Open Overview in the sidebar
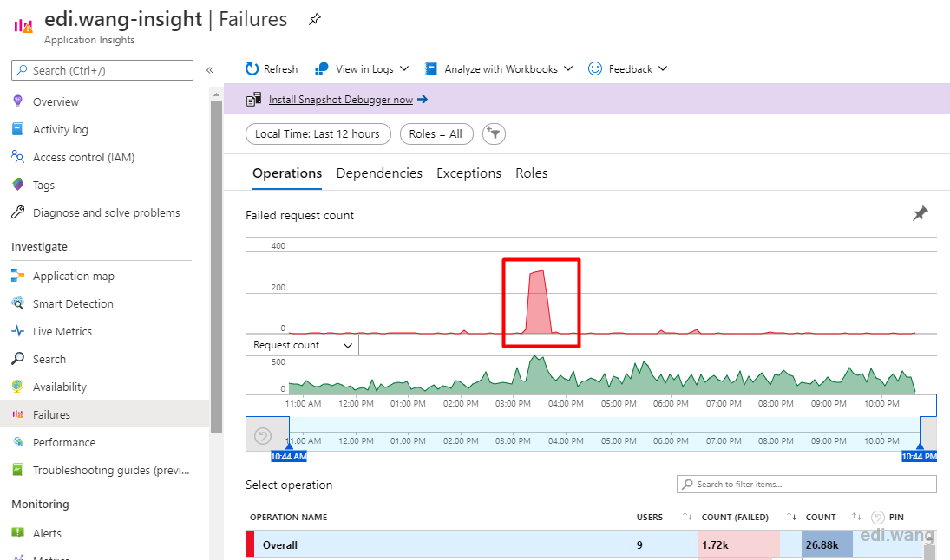950x560 pixels. (x=56, y=101)
